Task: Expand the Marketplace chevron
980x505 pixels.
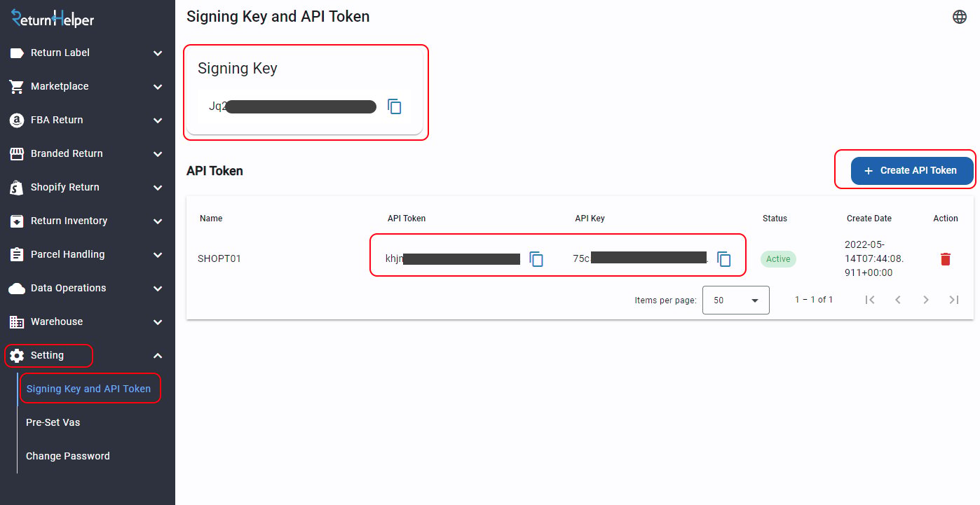Action: (158, 87)
